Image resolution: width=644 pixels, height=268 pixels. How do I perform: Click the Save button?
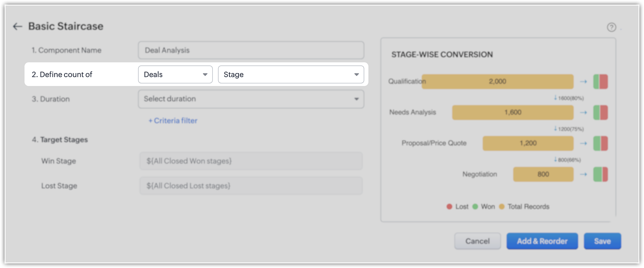602,241
